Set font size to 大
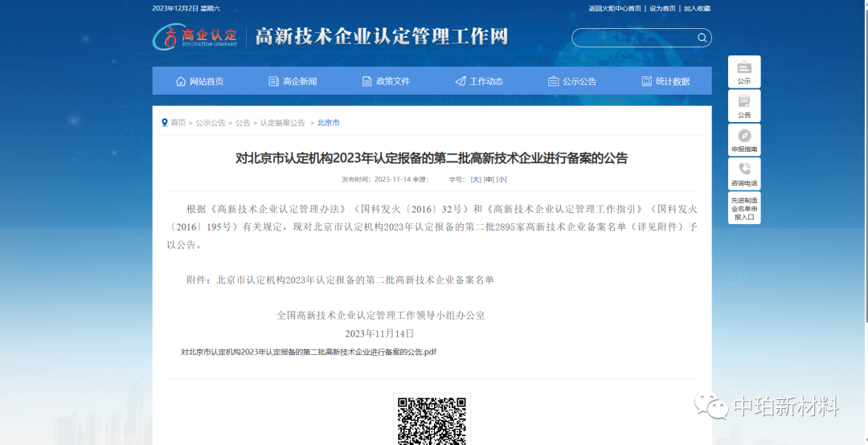Screen dimensions: 868x445 [x=476, y=179]
